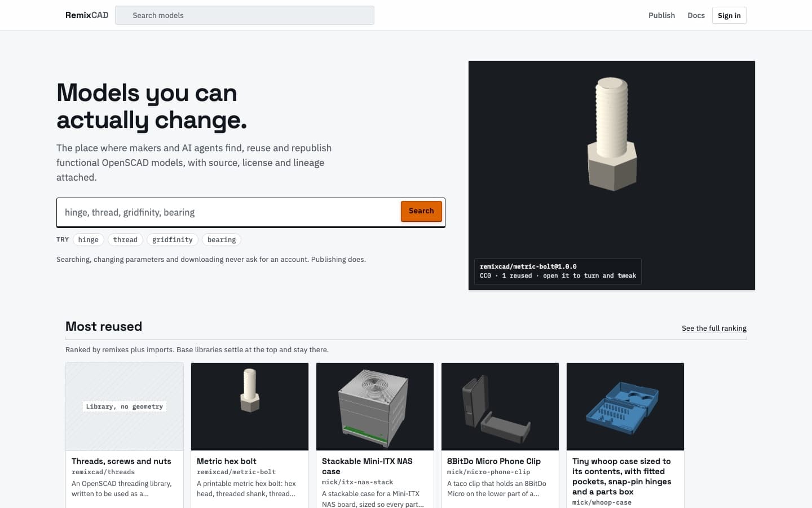The height and width of the screenshot is (508, 812).
Task: Open the Publish page
Action: point(661,15)
